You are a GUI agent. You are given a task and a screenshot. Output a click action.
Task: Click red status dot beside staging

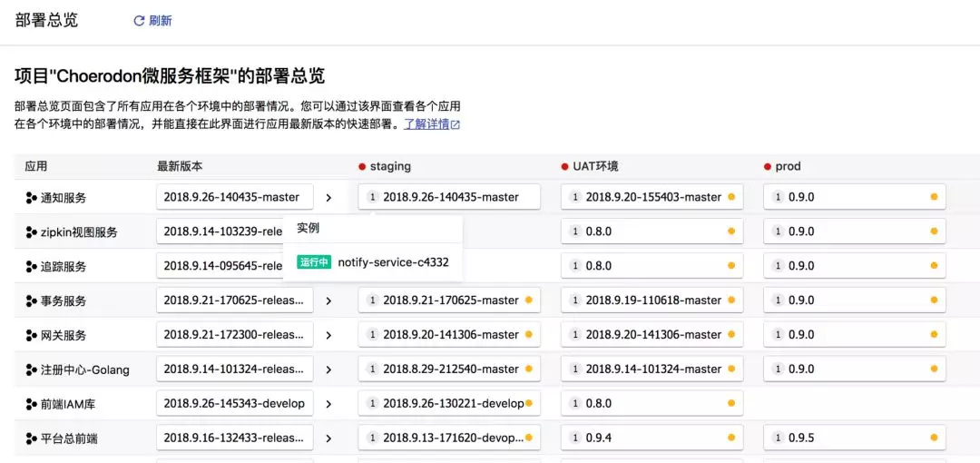[x=362, y=166]
